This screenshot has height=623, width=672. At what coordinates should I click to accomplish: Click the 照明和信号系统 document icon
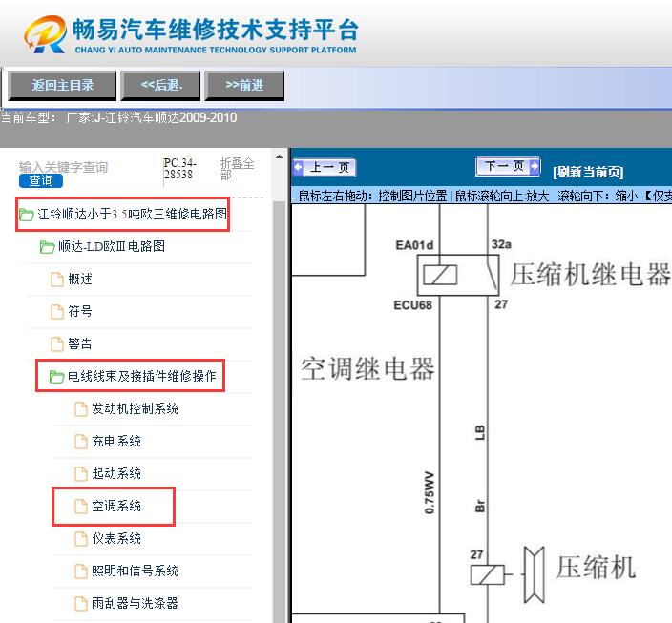point(81,571)
